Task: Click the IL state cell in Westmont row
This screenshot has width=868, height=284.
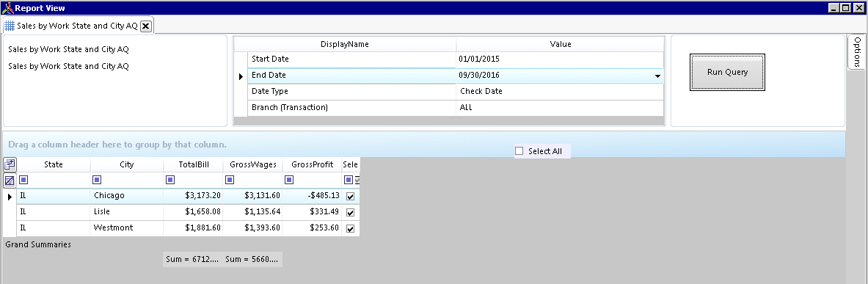Action: click(54, 228)
